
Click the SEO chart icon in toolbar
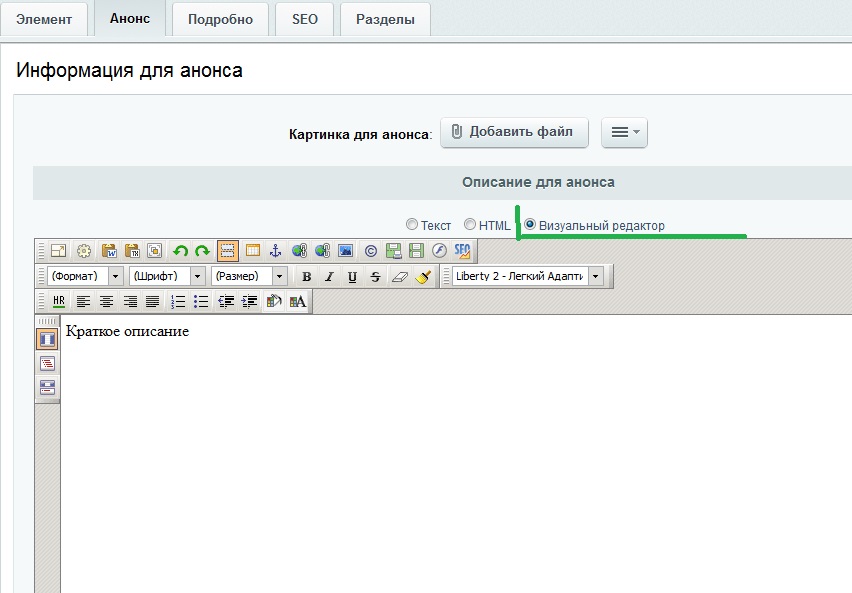click(462, 251)
